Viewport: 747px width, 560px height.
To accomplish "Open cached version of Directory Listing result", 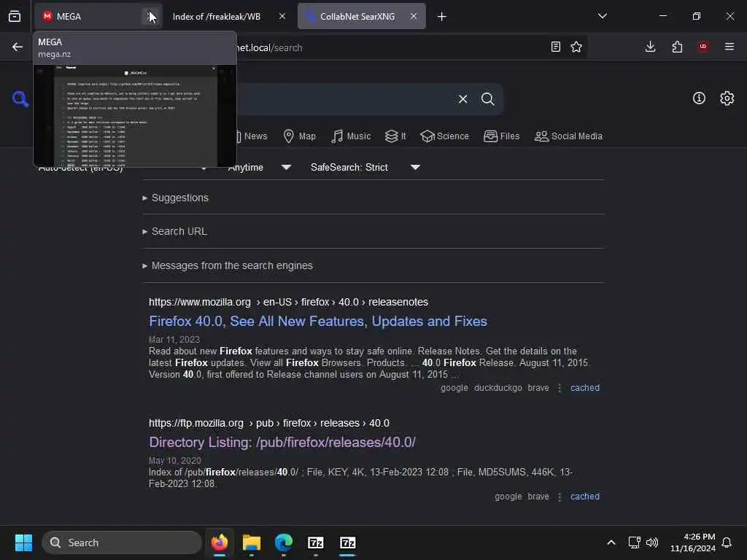I will (x=584, y=496).
